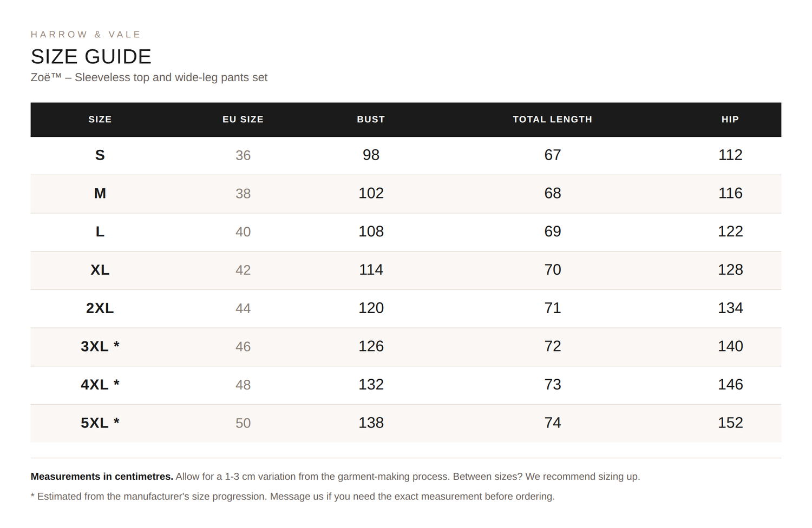Click the HIP column header
The height and width of the screenshot is (528, 812).
(730, 120)
